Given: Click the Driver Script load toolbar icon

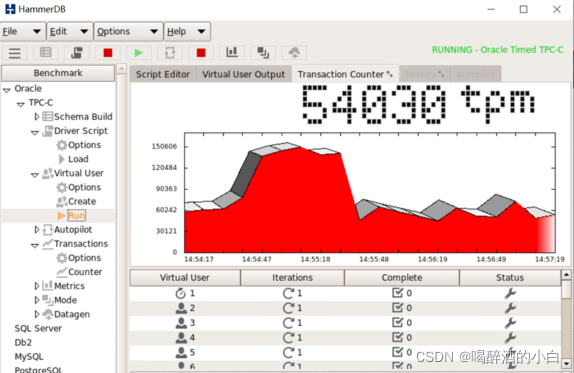Looking at the screenshot, I should pyautogui.click(x=77, y=53).
